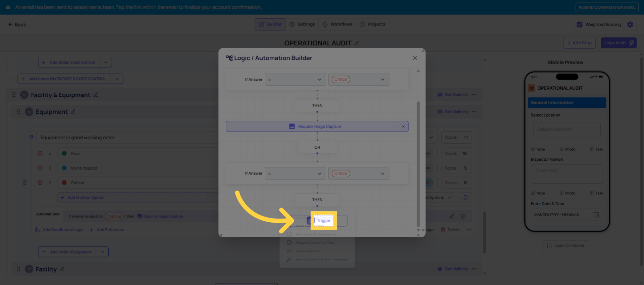Edit the OPERATIONAL AUDIT title pencil
This screenshot has height=285, width=644.
tap(357, 43)
